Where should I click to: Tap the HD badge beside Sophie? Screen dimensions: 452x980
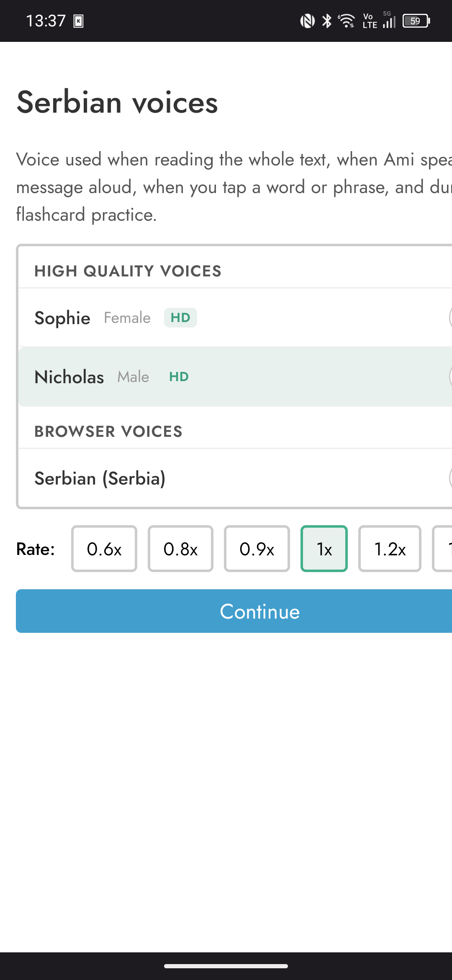click(x=180, y=317)
